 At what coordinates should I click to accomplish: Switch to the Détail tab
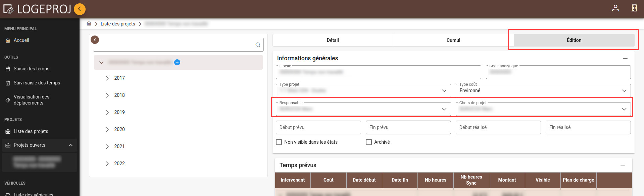tap(333, 40)
